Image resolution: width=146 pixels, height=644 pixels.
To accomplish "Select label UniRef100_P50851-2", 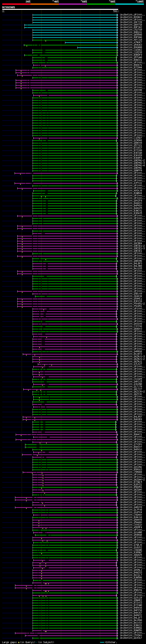I will click(x=132, y=304).
